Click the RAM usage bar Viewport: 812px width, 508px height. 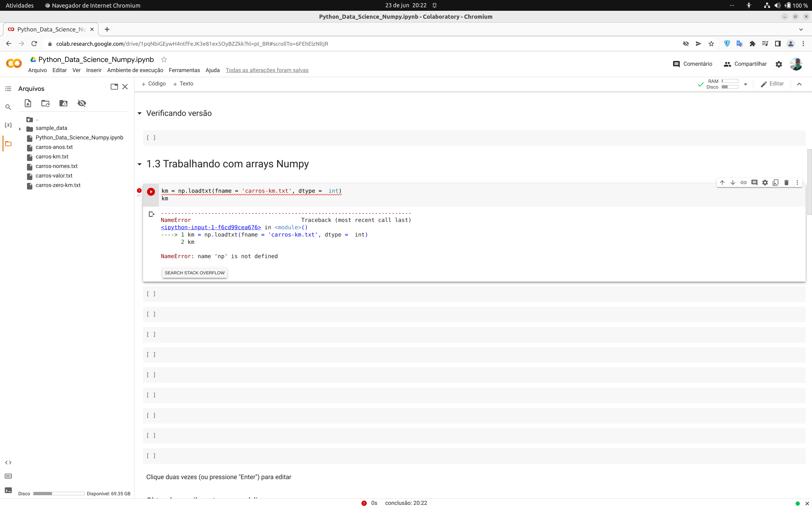pos(730,81)
